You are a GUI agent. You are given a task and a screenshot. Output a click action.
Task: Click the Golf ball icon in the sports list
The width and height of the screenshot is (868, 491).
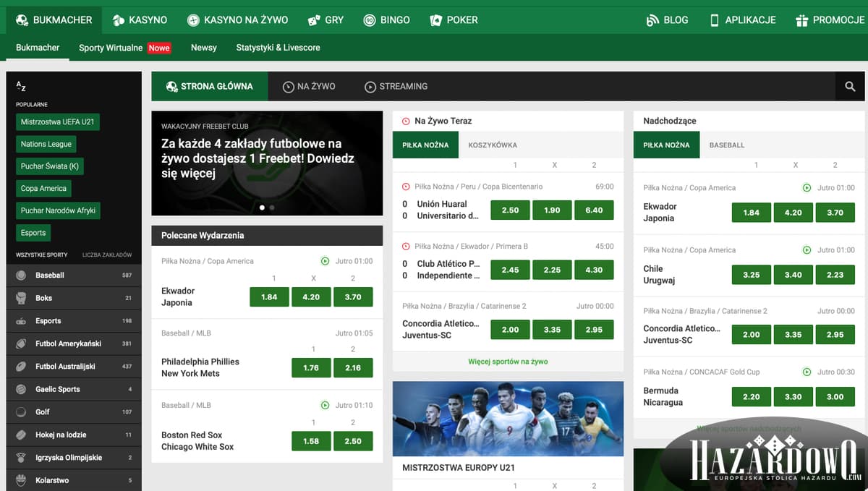point(21,412)
